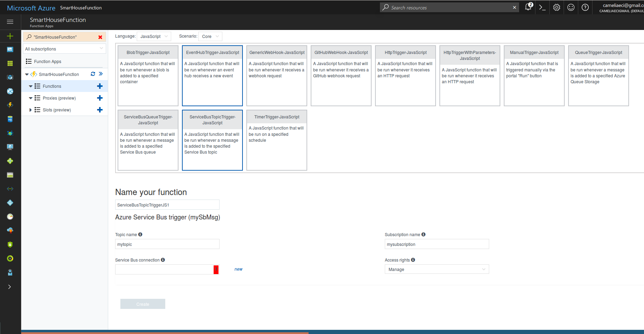
Task: Choose the GitHubWebHook-JavaScript template
Action: pyautogui.click(x=341, y=76)
